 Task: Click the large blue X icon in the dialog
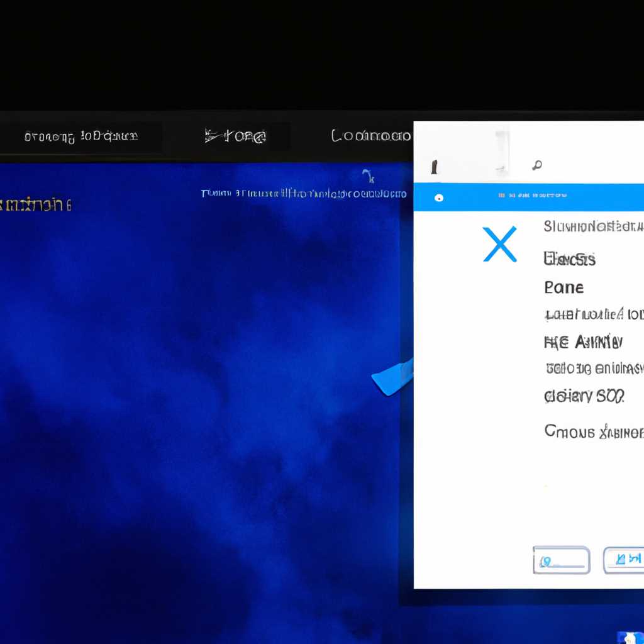500,244
